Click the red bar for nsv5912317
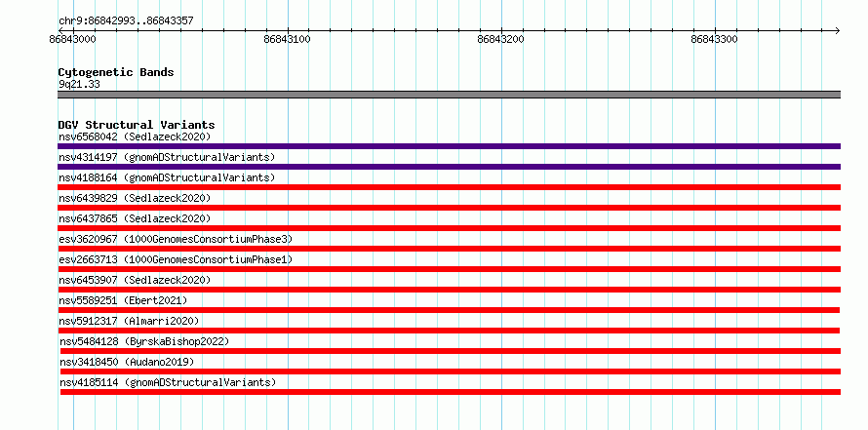The width and height of the screenshot is (868, 430). click(449, 331)
